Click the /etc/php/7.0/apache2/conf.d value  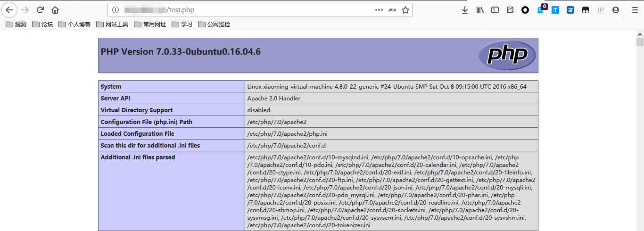[x=287, y=146]
